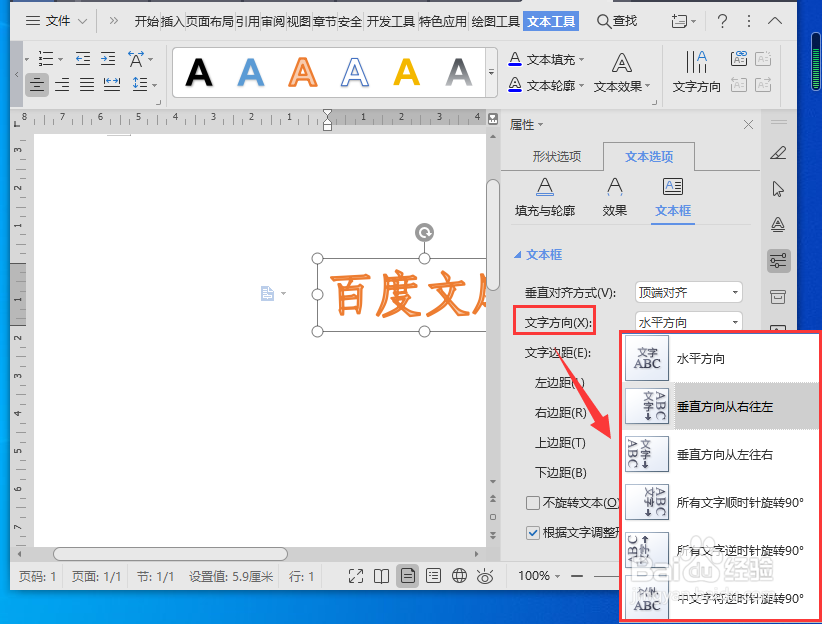
Task: Click the align right icon
Action: (62, 84)
